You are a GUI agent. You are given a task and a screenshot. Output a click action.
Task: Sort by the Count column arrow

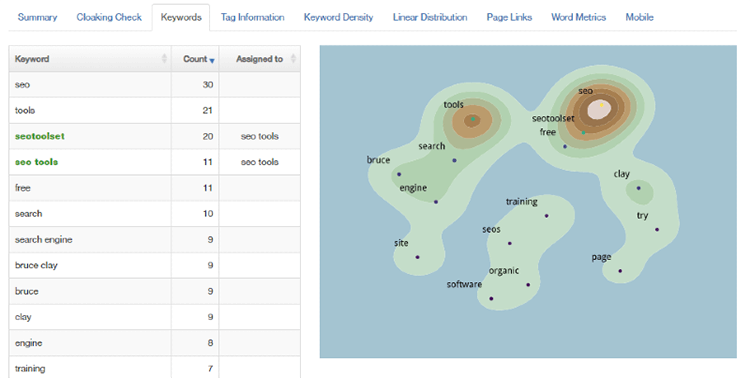212,61
